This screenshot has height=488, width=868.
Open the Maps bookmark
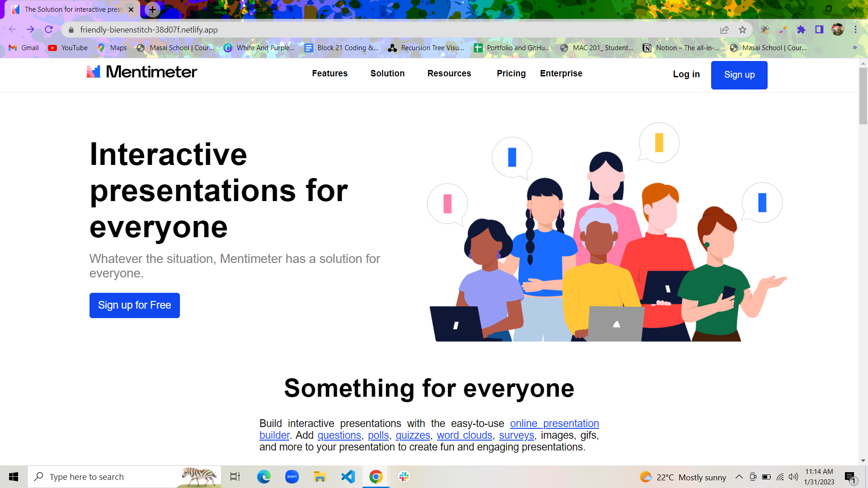pos(112,48)
